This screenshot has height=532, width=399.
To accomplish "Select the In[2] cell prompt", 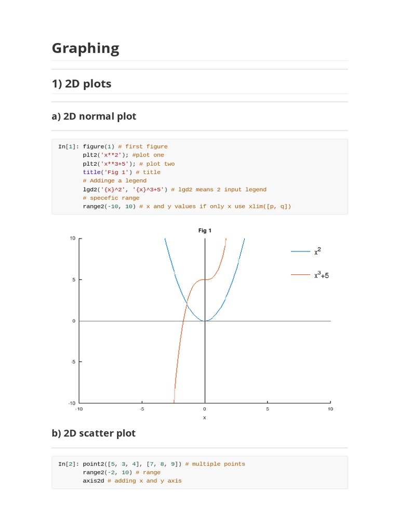I will [x=68, y=464].
